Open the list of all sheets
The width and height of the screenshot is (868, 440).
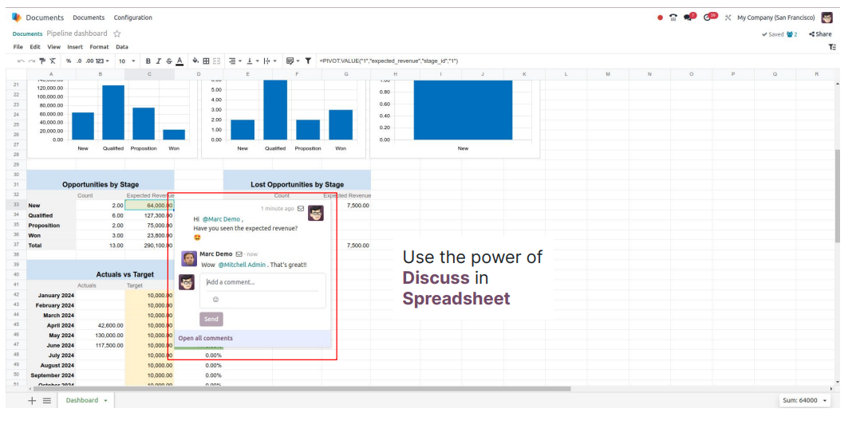click(47, 401)
